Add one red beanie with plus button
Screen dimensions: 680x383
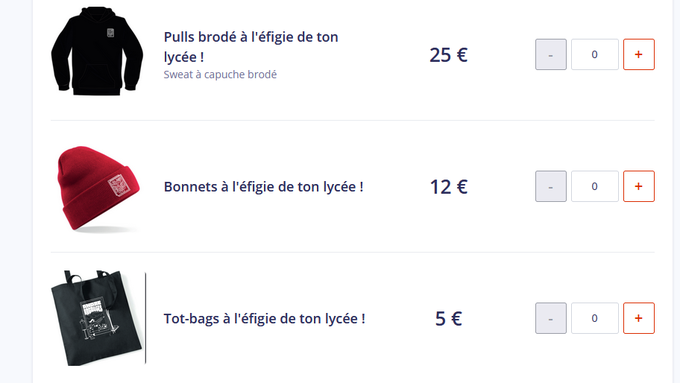point(638,186)
